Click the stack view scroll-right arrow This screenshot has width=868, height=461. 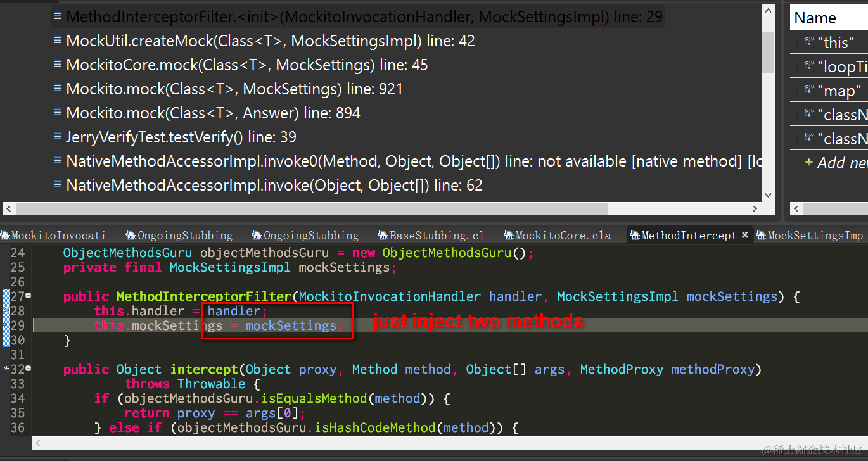click(x=755, y=208)
